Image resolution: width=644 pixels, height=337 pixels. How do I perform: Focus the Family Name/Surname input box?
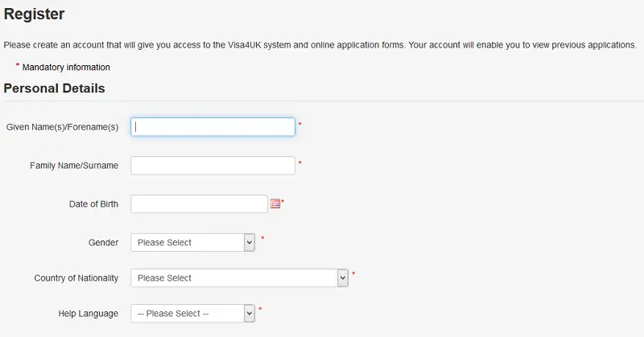[213, 166]
